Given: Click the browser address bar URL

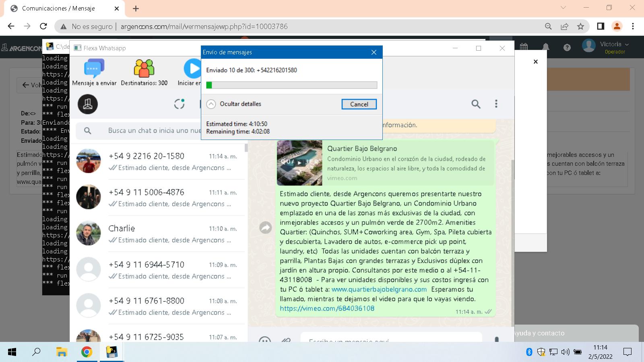Looking at the screenshot, I should (204, 27).
